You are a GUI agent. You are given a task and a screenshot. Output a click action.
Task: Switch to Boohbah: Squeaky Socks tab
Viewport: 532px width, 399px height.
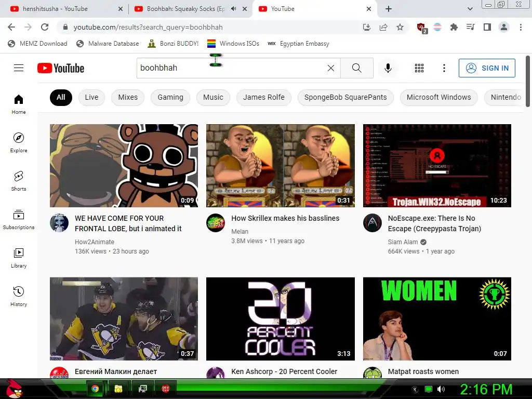click(x=185, y=9)
